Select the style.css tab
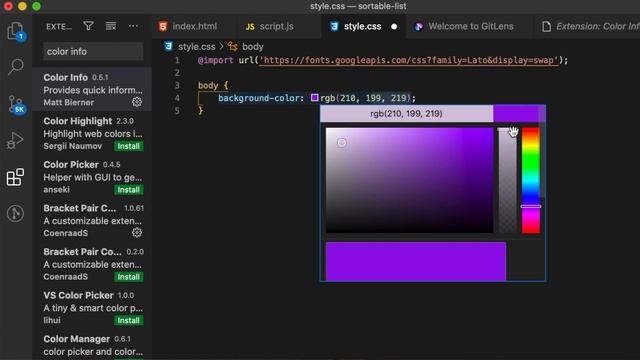Image resolution: width=640 pixels, height=360 pixels. (x=362, y=27)
